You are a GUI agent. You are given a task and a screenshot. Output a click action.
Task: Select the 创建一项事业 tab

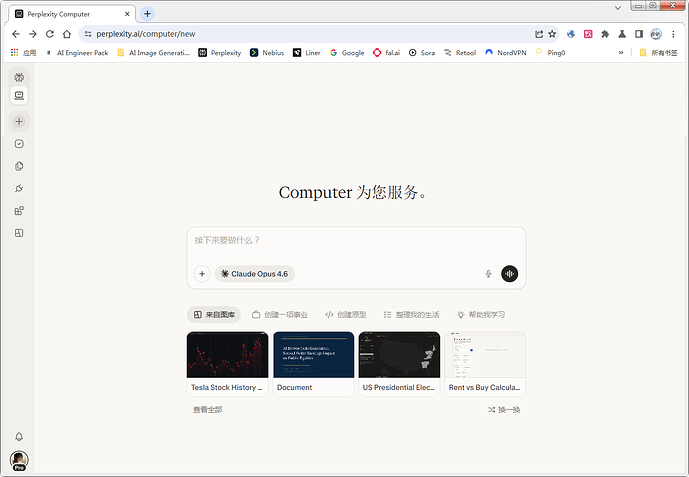pyautogui.click(x=280, y=314)
